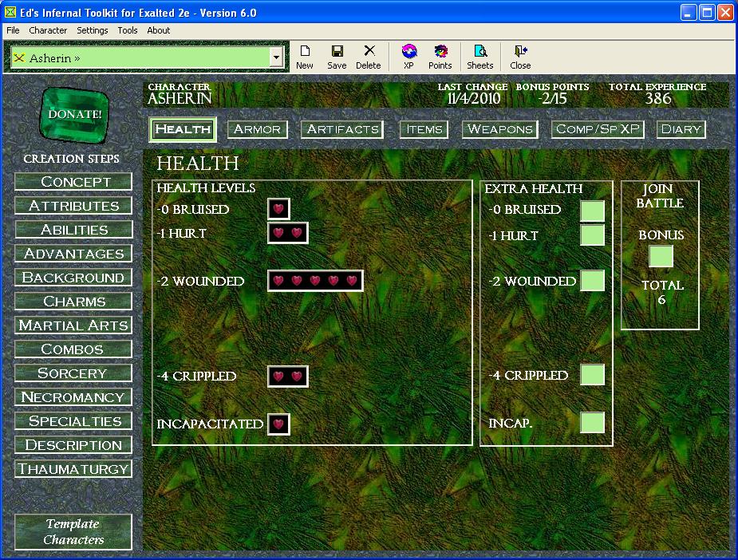Expand the Asherin character dropdown arrow

(x=276, y=58)
